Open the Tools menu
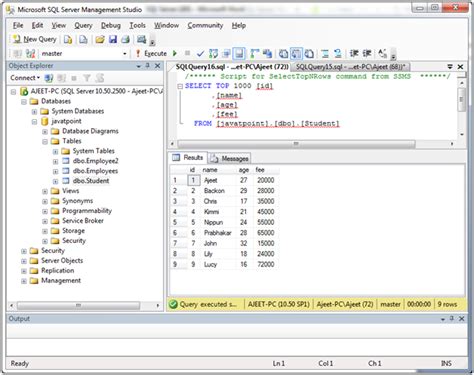The width and height of the screenshot is (474, 375). coord(137,25)
